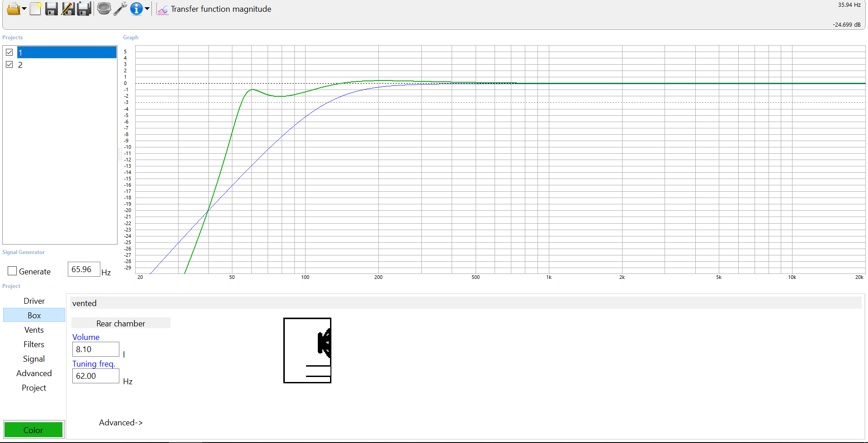Click the volume unit letter l
This screenshot has width=868, height=443.
point(124,354)
